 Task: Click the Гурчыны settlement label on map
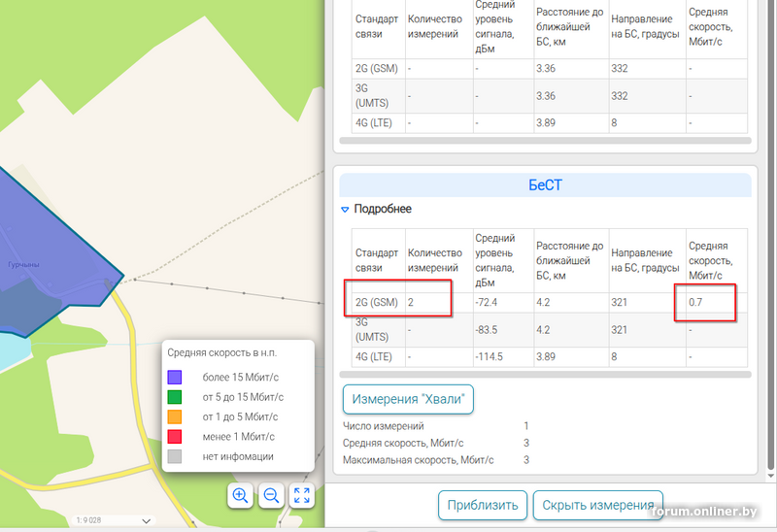coord(22,263)
